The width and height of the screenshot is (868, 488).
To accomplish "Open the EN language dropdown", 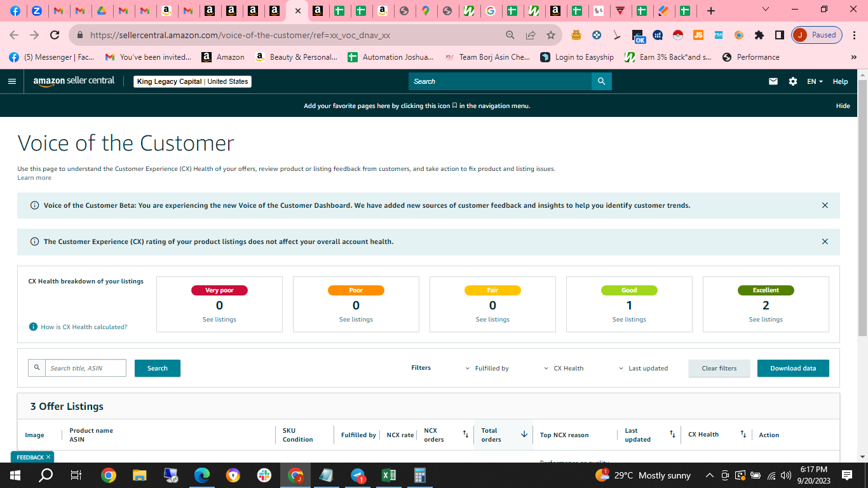I will 815,81.
